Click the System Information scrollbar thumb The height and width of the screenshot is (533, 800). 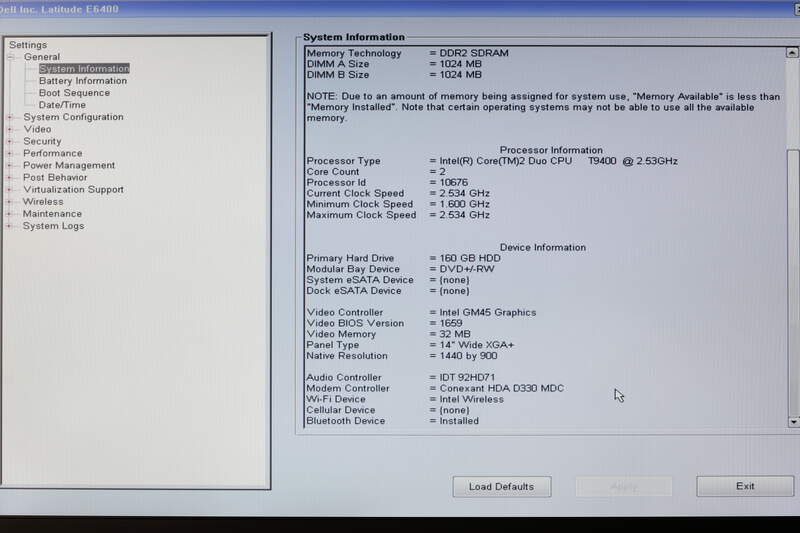tap(793, 282)
